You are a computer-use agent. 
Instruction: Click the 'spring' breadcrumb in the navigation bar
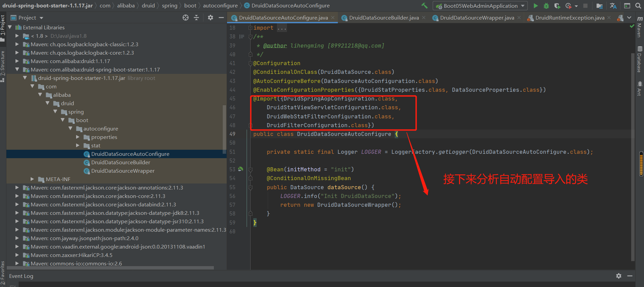(x=170, y=6)
